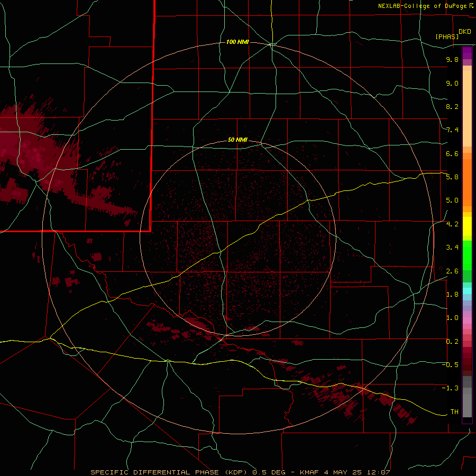Click the 6.6 scale value
This screenshot has width=476, height=476.
(x=452, y=153)
